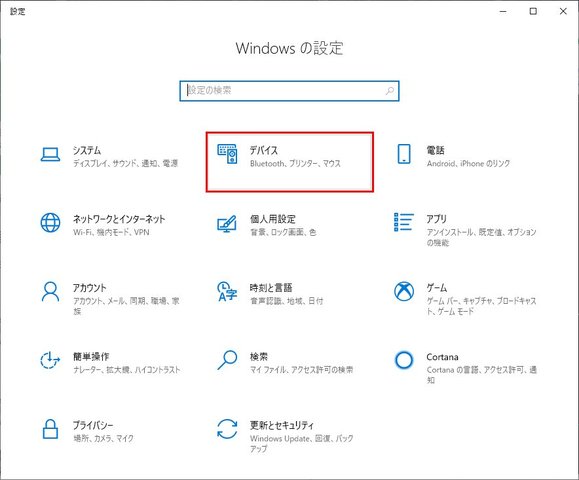
Task: Click the search magnifier inside the search box
Action: [390, 90]
